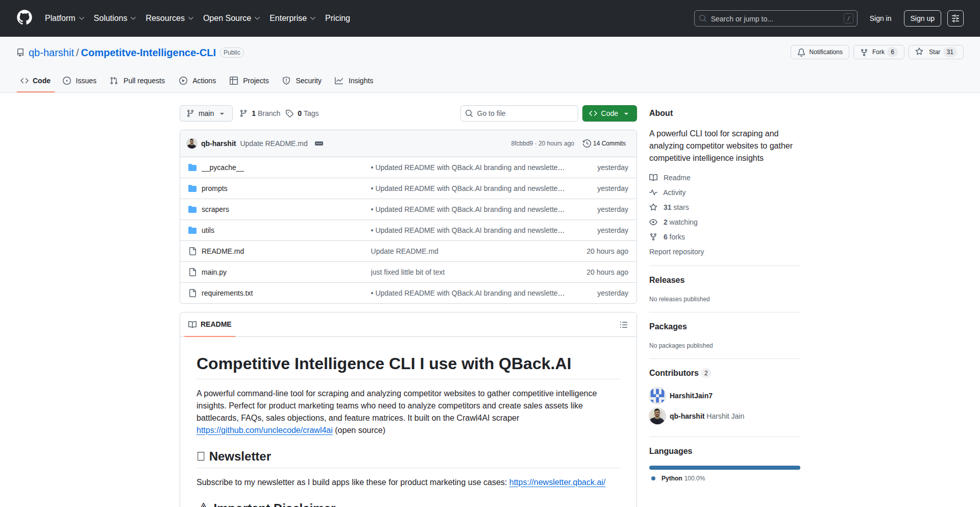This screenshot has width=980, height=507.
Task: Open the newsletter.qback.ai link
Action: tap(557, 482)
